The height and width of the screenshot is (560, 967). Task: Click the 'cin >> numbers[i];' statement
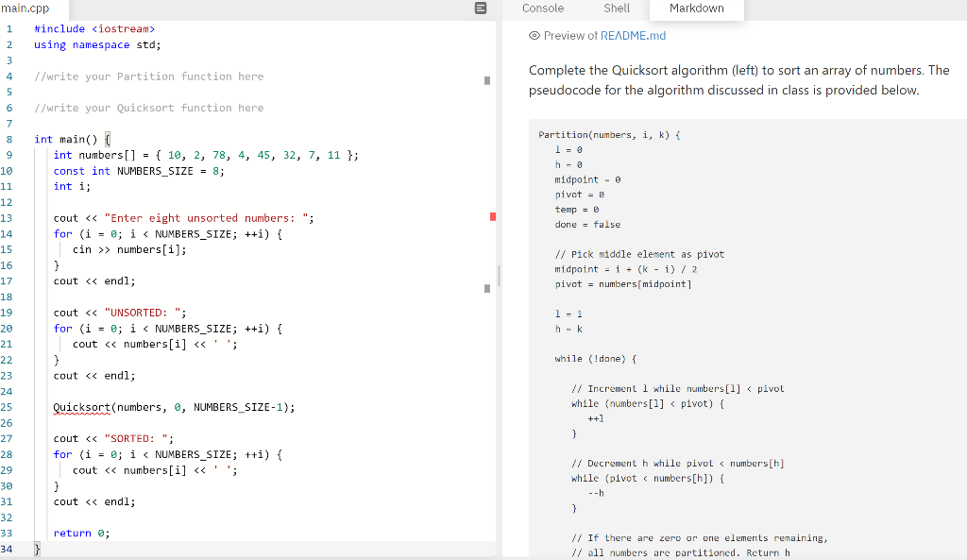point(129,249)
